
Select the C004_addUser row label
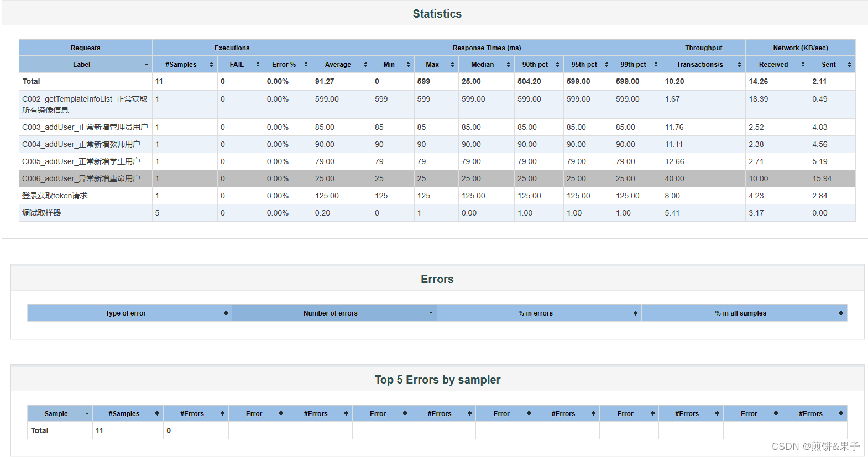point(81,144)
